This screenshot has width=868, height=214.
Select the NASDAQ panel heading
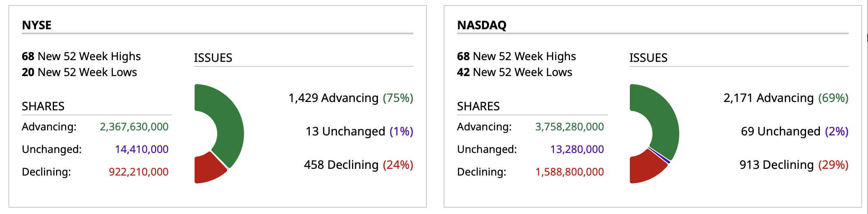click(x=482, y=25)
